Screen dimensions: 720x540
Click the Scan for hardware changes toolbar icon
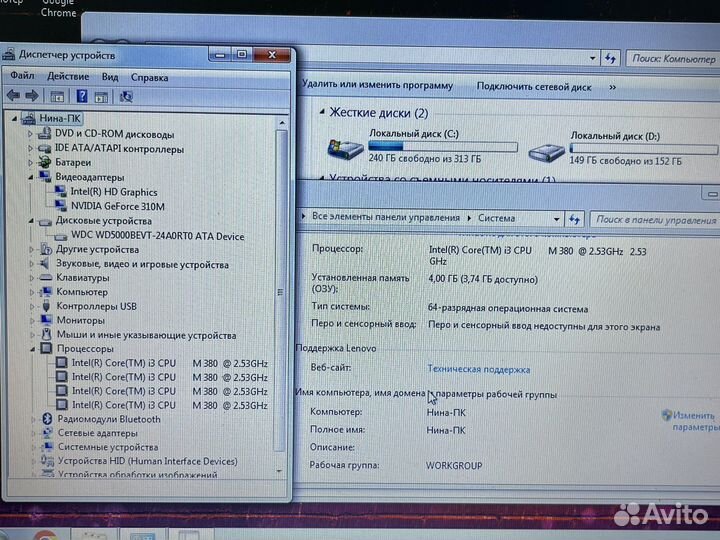[x=126, y=96]
